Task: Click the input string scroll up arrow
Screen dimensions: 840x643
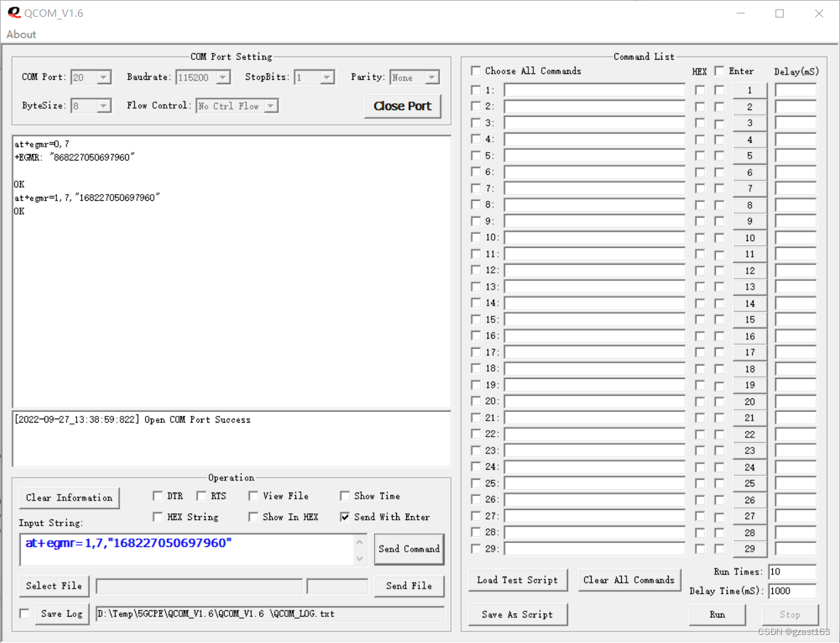Action: coord(360,542)
